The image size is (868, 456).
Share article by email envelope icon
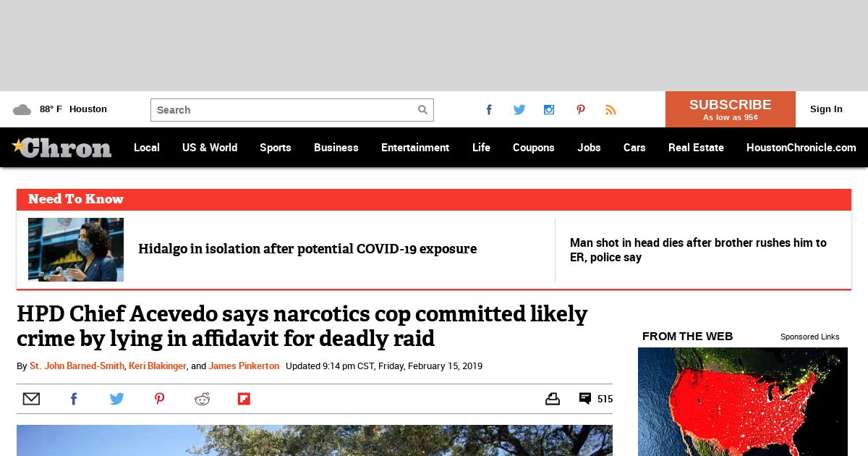[x=31, y=399]
